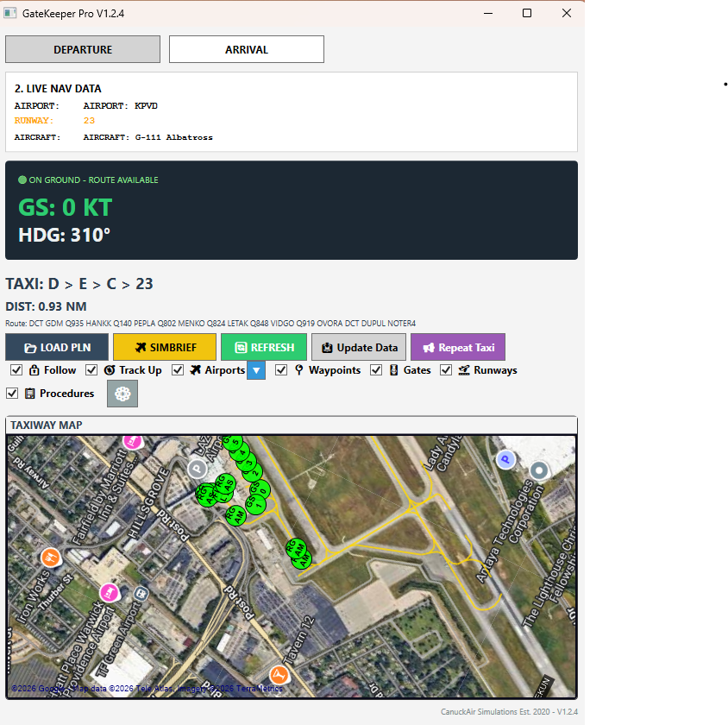Click the clipboard icon beside Procedures

[29, 394]
